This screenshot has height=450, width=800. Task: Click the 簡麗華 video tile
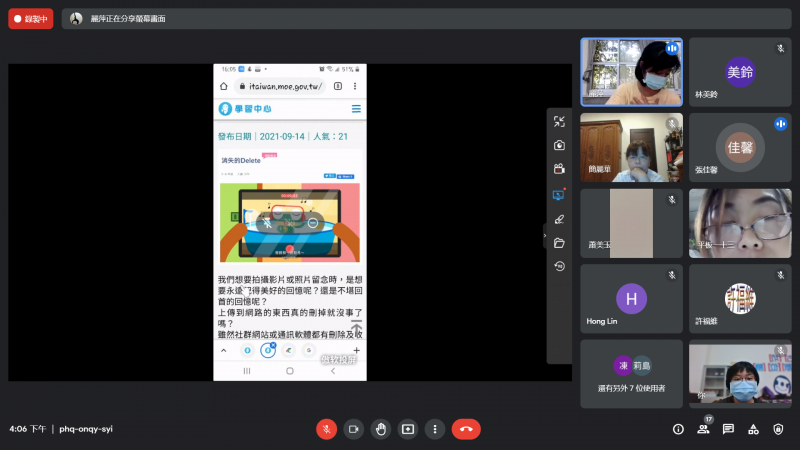(x=632, y=147)
